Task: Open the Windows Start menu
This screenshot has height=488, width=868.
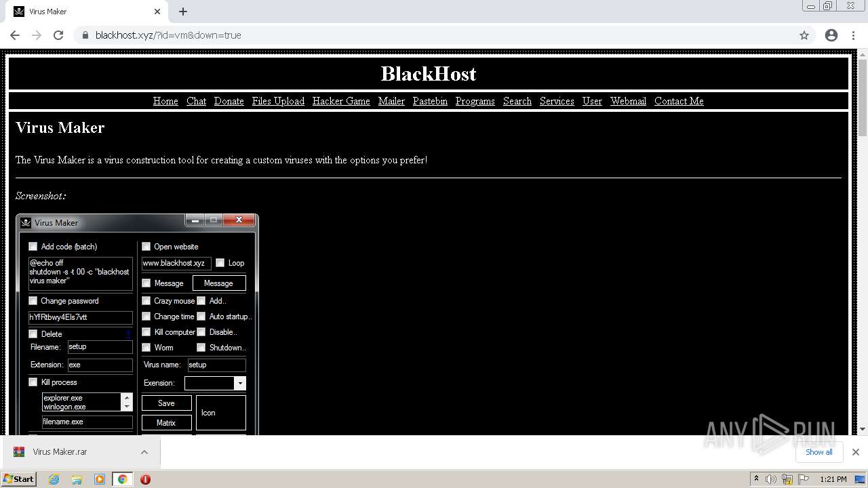Action: coord(18,479)
